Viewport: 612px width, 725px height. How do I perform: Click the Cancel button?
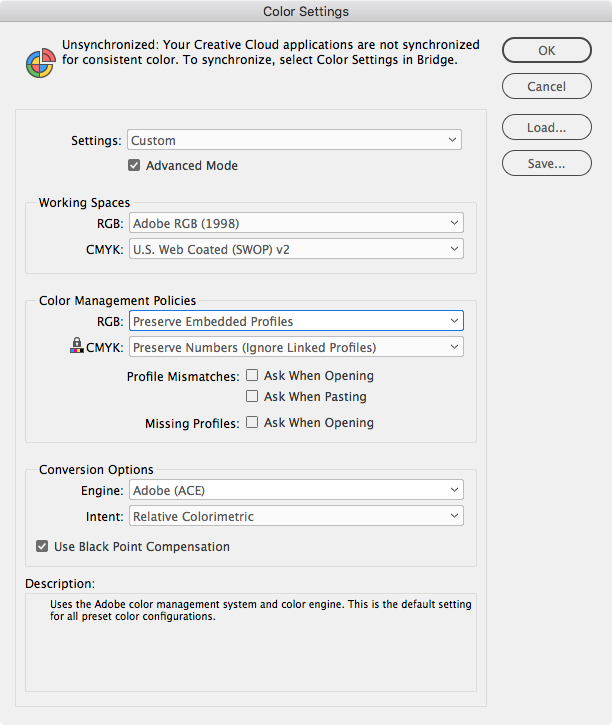click(x=546, y=86)
